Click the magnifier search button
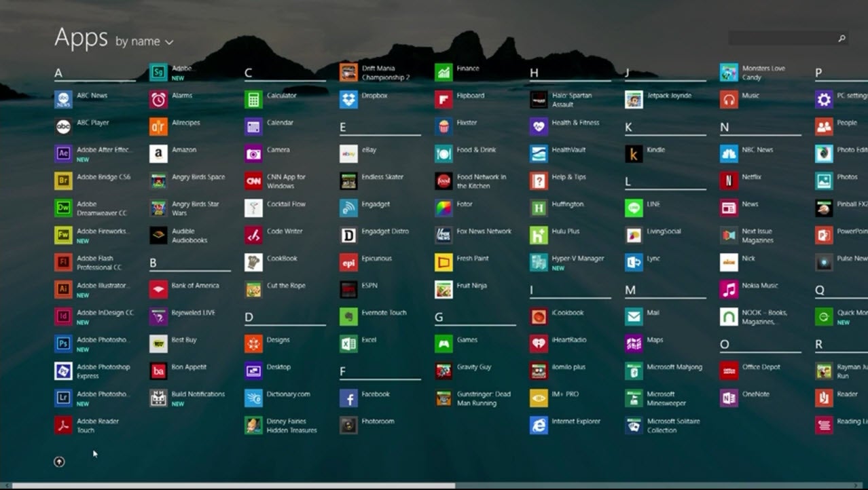 tap(842, 39)
